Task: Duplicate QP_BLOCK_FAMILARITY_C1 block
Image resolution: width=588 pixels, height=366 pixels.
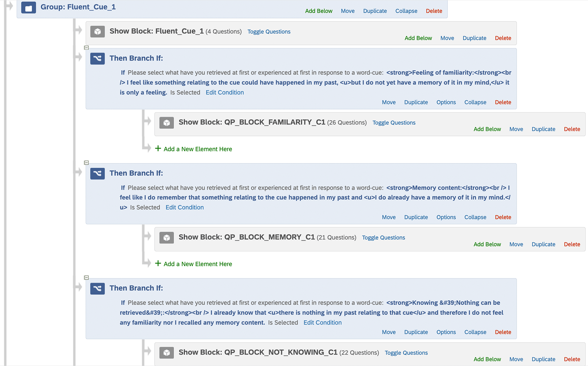Action: tap(543, 129)
